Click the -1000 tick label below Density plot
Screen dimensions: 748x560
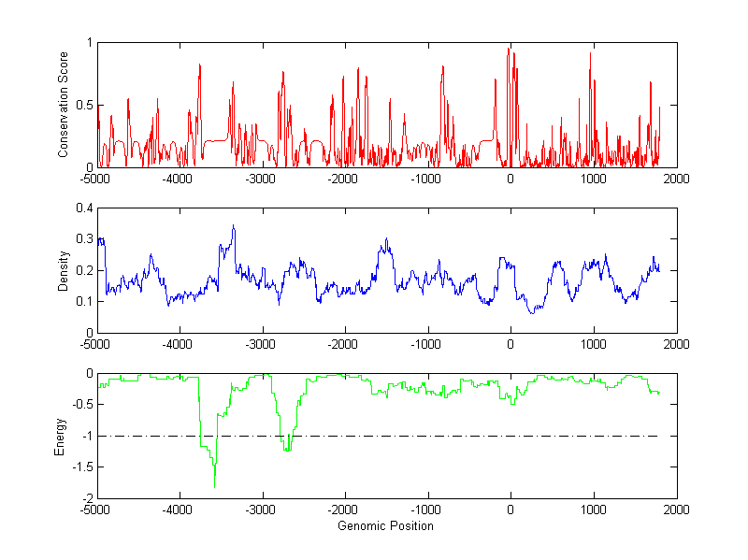[427, 344]
